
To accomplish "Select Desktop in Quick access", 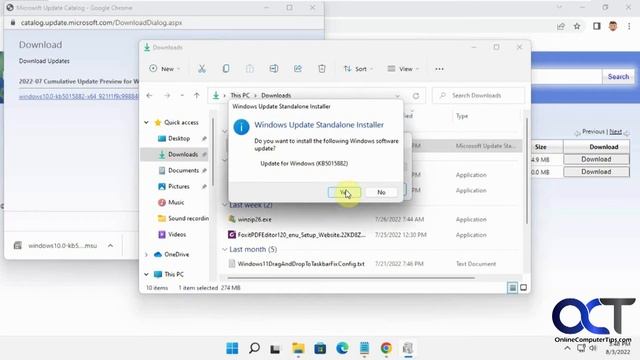I will pos(179,139).
